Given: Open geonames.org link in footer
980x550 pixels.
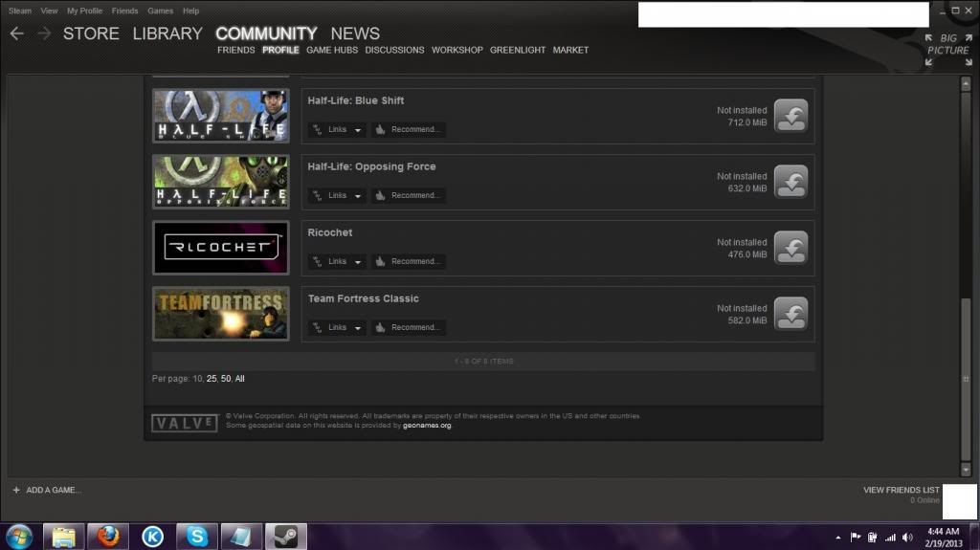Looking at the screenshot, I should click(x=427, y=426).
